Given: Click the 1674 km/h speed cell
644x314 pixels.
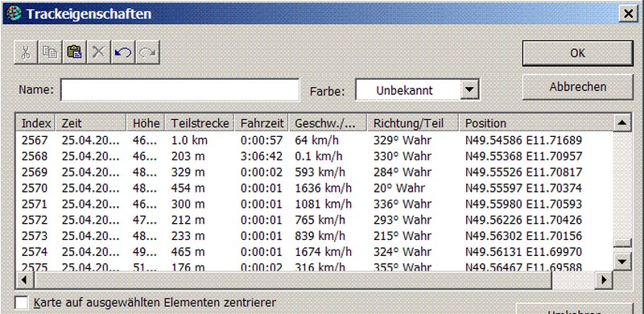Looking at the screenshot, I should (324, 252).
